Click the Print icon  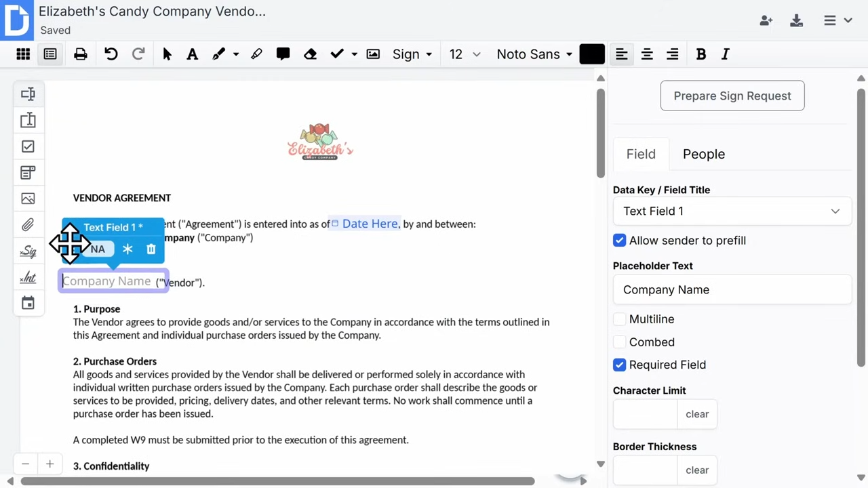click(81, 54)
